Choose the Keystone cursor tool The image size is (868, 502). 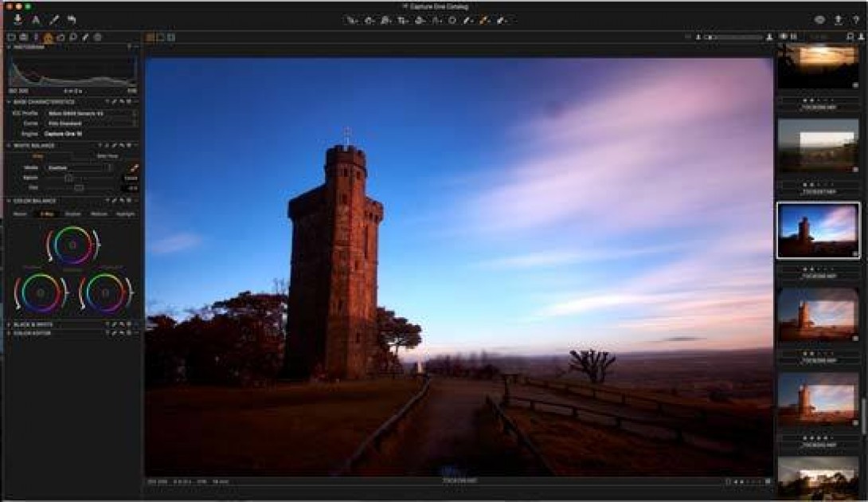436,21
